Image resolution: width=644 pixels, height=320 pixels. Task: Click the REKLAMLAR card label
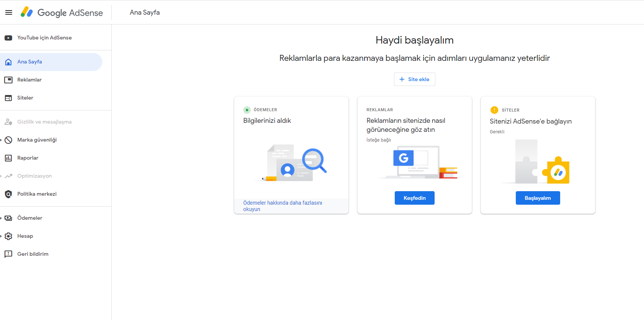[x=380, y=110]
